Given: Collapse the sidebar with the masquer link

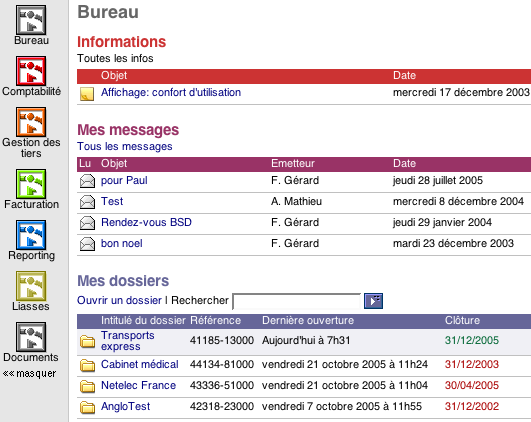Looking at the screenshot, I should [x=29, y=374].
